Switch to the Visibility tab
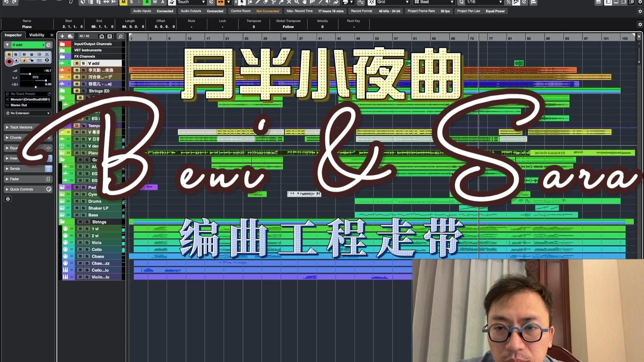 [37, 35]
